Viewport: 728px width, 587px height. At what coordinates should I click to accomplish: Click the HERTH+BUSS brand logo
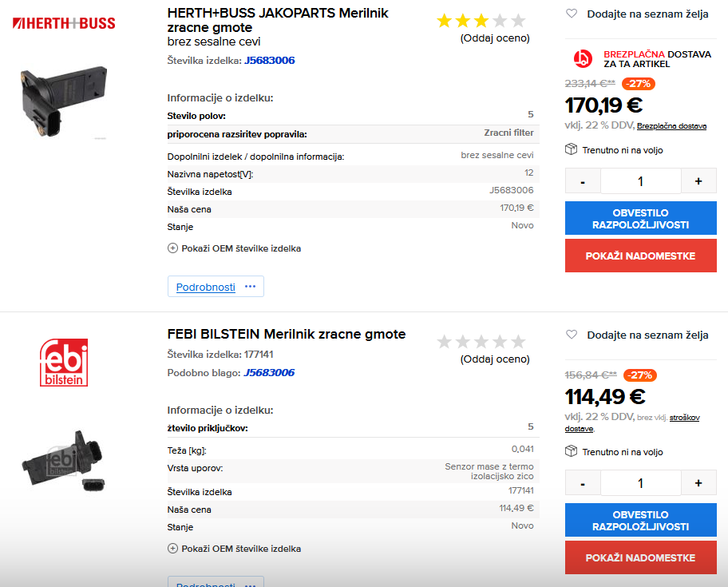64,23
